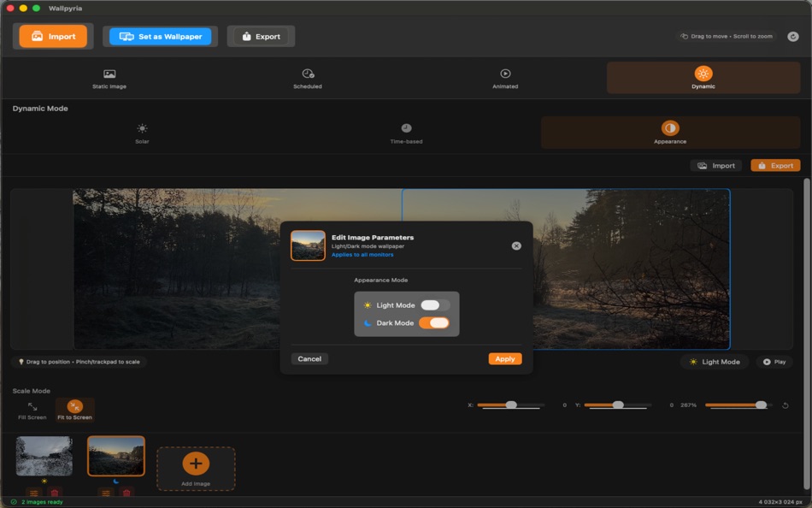
Task: Toggle the Dark Mode switch off
Action: (434, 322)
